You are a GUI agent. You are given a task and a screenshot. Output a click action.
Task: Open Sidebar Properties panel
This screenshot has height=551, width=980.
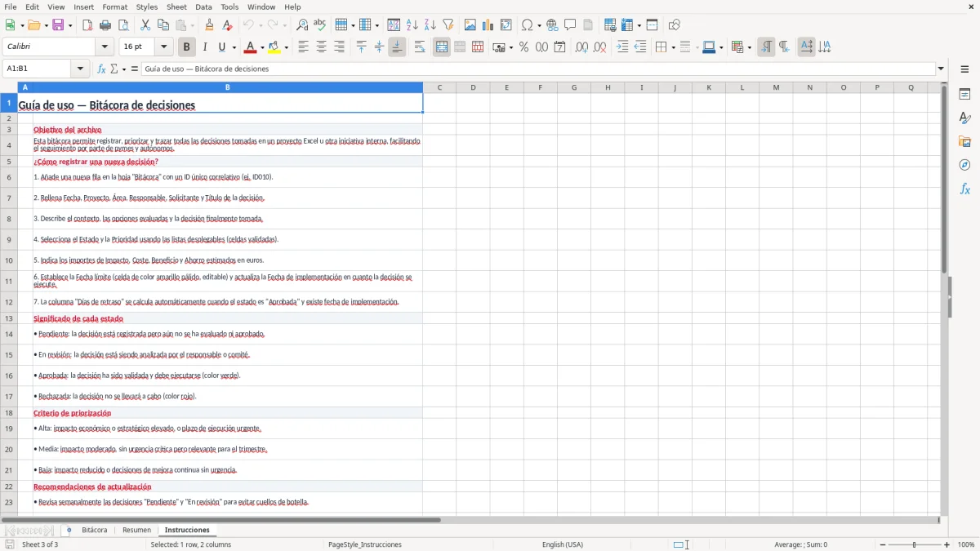pos(964,95)
